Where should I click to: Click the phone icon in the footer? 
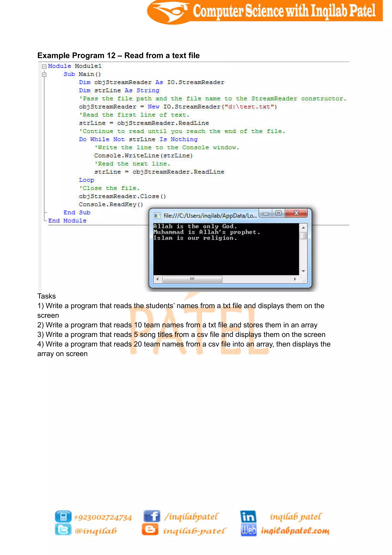coord(63,516)
